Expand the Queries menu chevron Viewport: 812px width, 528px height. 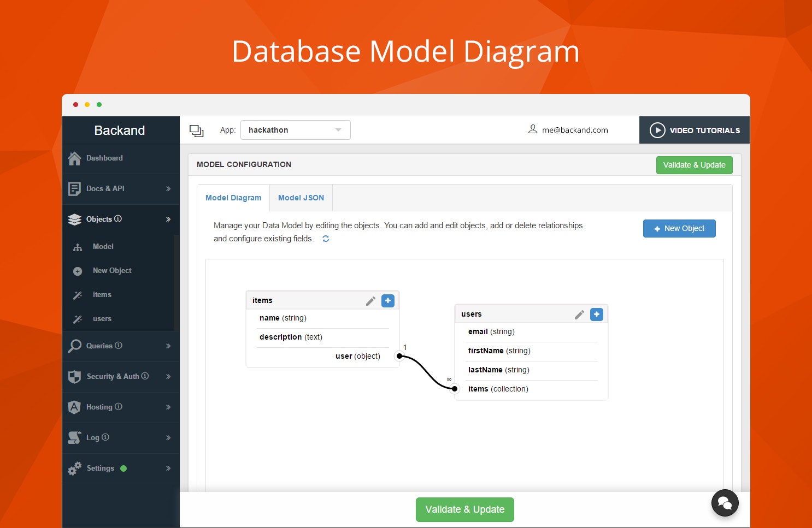[x=168, y=346]
